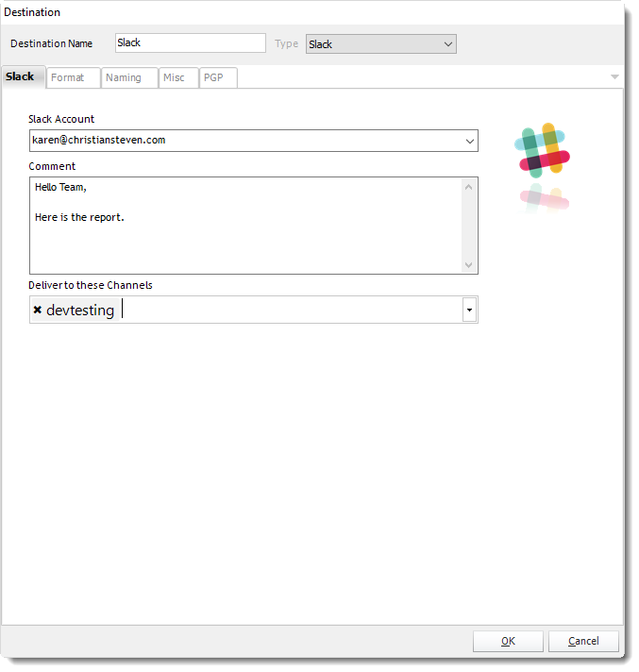The width and height of the screenshot is (639, 672).
Task: Click the Comment scrollbar down arrow
Action: coord(468,265)
